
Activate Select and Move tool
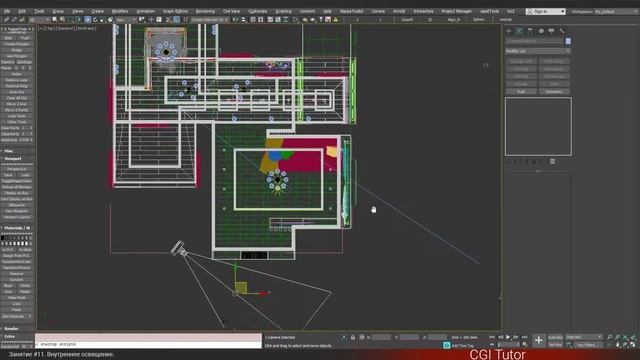88,20
